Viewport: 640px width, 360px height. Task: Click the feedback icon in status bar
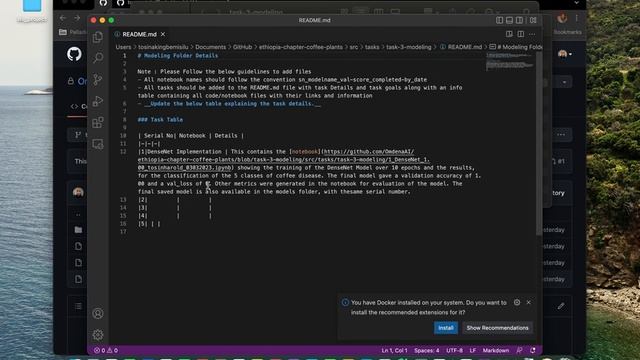(x=519, y=350)
